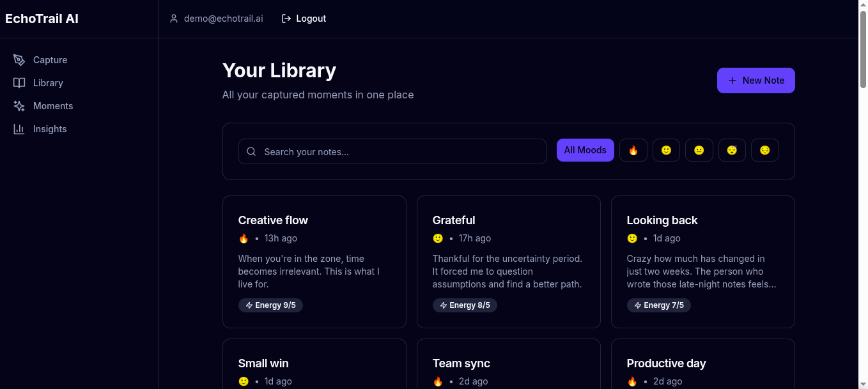This screenshot has width=868, height=389.
Task: Open the Creative flow note card
Action: click(314, 262)
